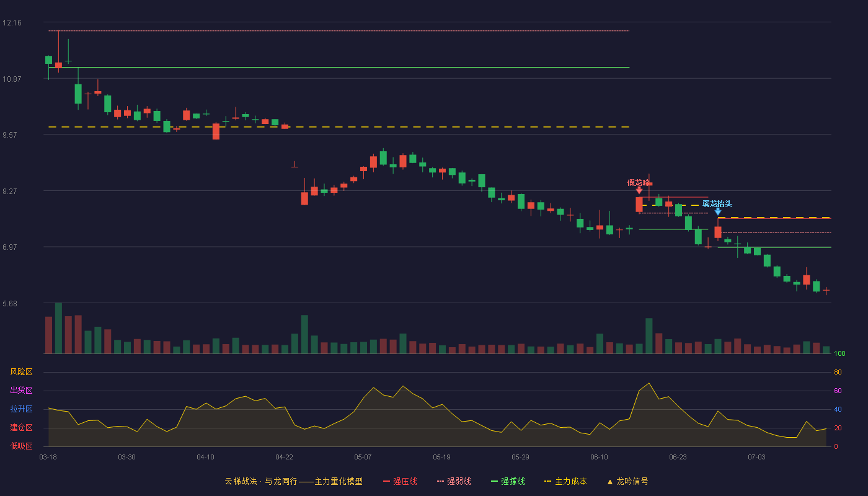Click the 03-18 date label
The image size is (868, 496).
[48, 457]
